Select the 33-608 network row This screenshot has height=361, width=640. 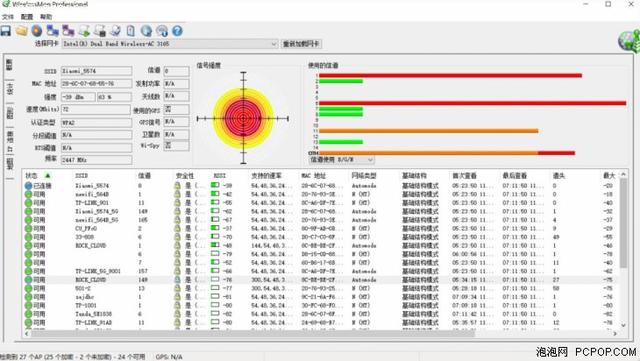coord(321,237)
